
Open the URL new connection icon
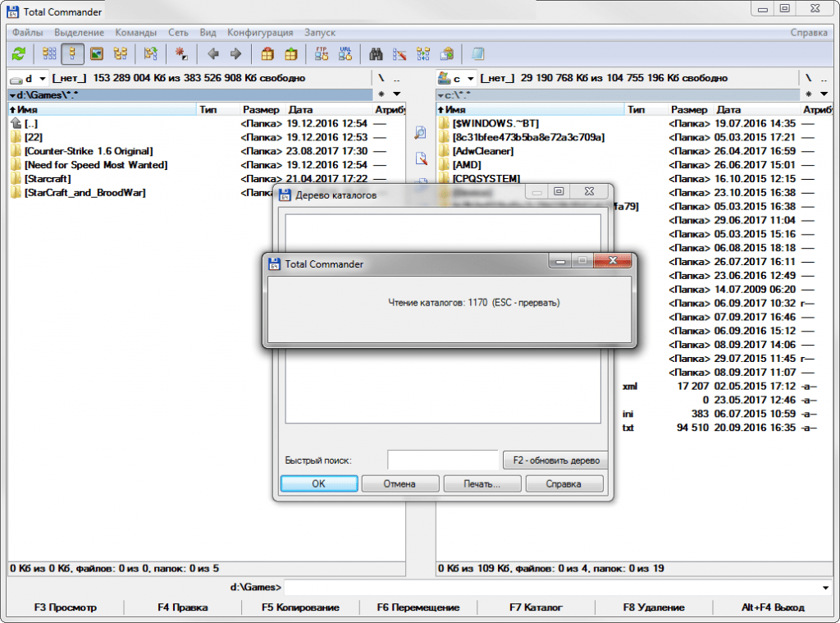pyautogui.click(x=345, y=53)
